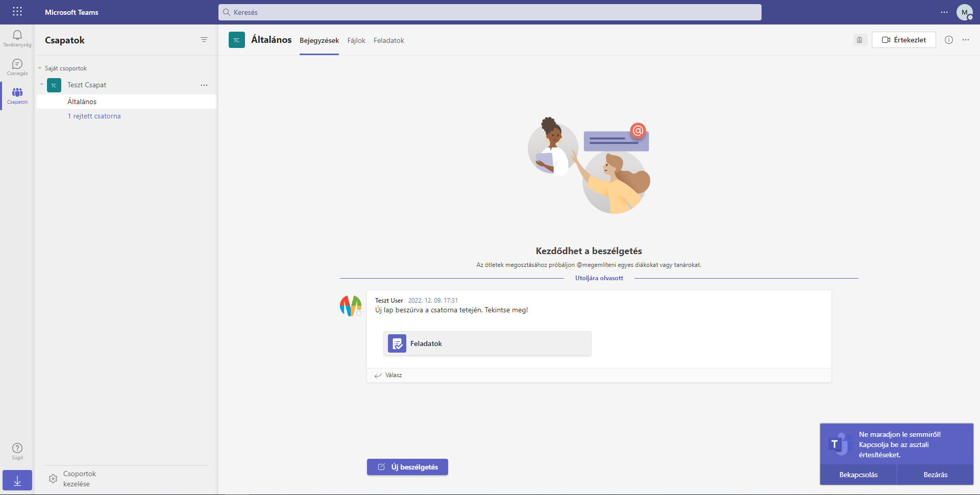Collapse the Teszt Csapat tree
Screen dimensions: 980x495
42,85
